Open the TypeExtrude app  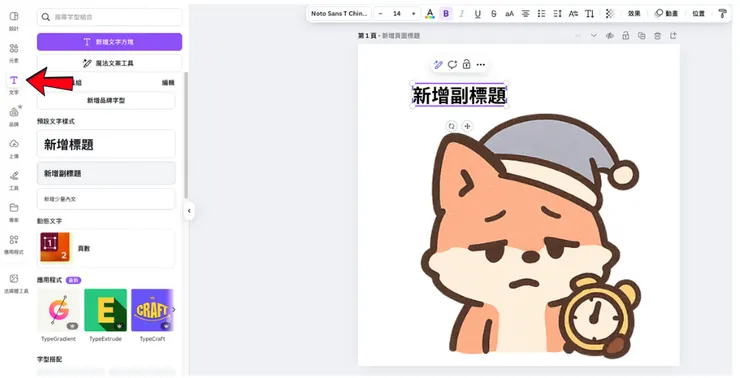pyautogui.click(x=106, y=311)
